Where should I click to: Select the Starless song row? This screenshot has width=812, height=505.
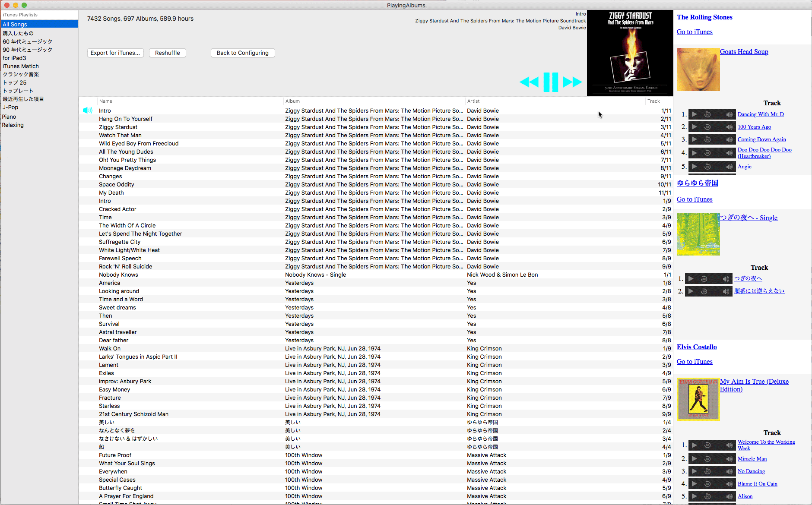point(376,406)
